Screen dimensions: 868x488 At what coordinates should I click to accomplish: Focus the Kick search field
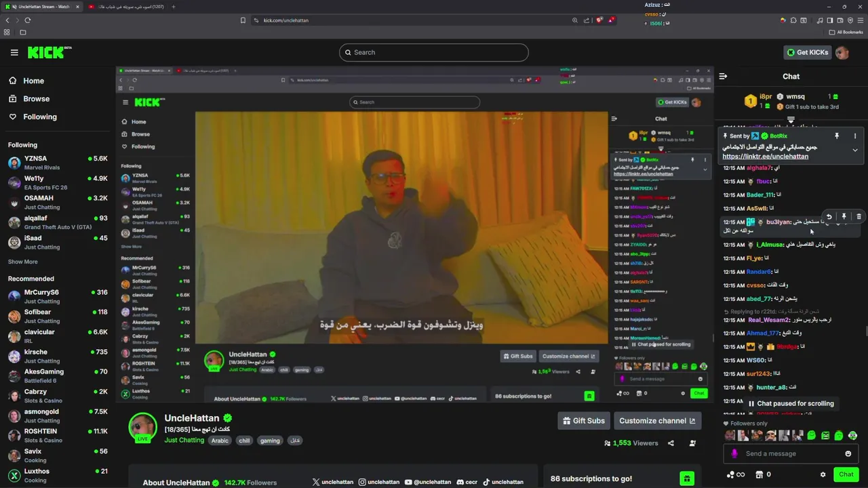click(434, 52)
